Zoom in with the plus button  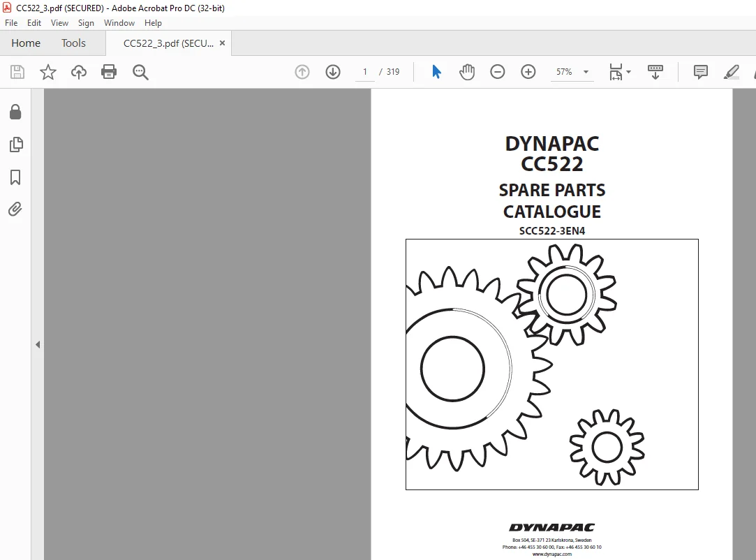click(x=528, y=72)
